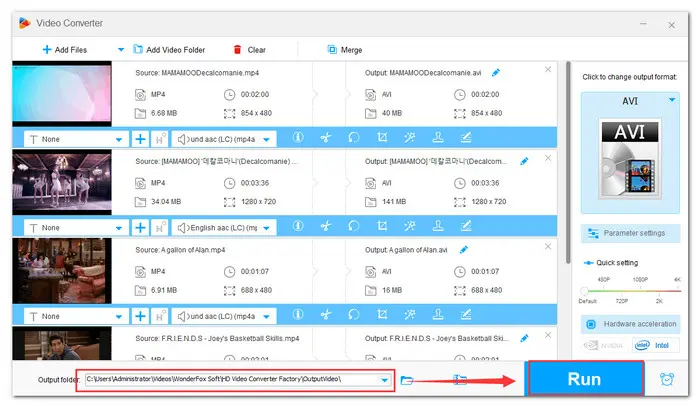
Task: Open the trim scissors tool for MAMAMOODecalcomanie.mp4
Action: tap(326, 137)
